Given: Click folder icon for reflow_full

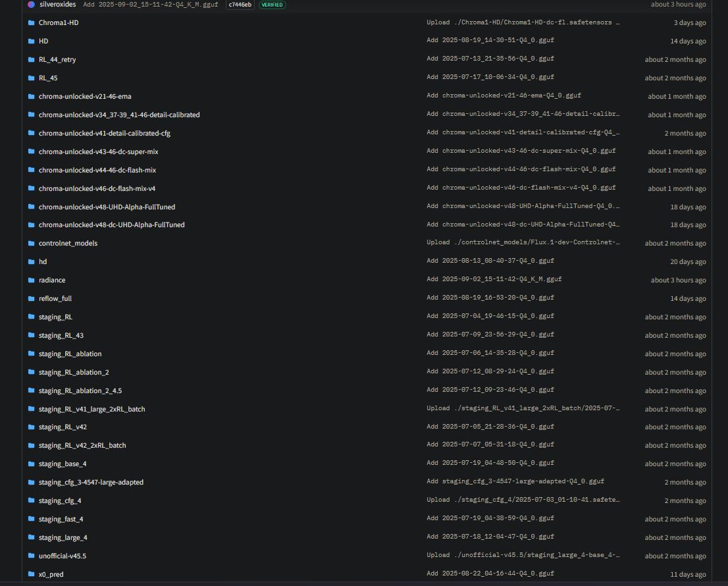Looking at the screenshot, I should pyautogui.click(x=31, y=298).
